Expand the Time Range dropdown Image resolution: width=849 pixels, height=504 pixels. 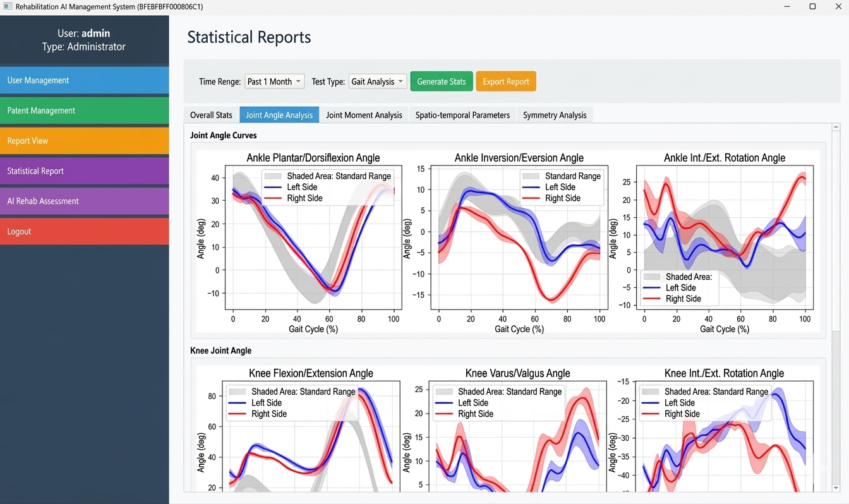274,81
